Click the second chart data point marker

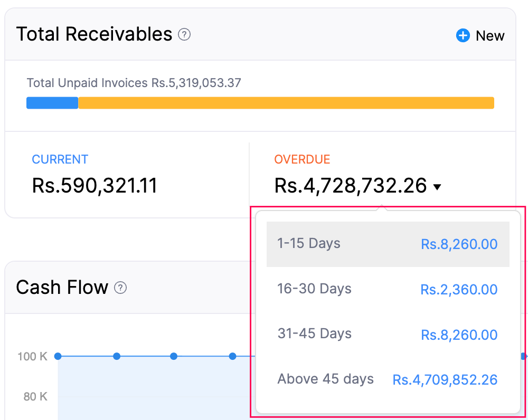(116, 356)
